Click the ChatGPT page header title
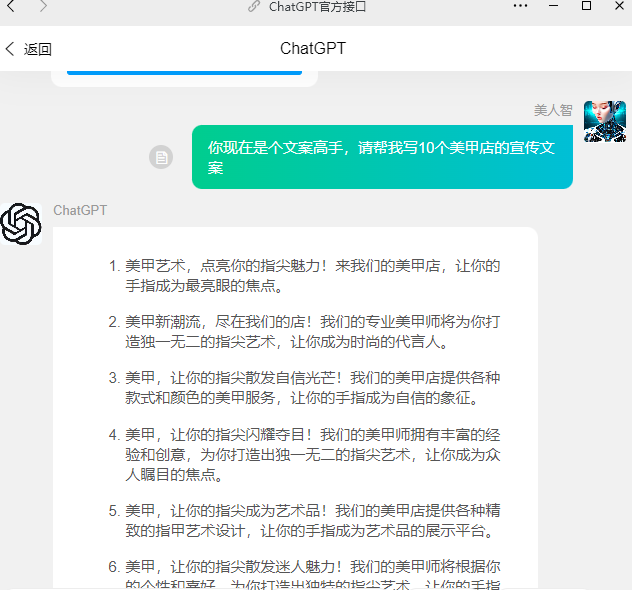This screenshot has height=590, width=632. click(313, 48)
